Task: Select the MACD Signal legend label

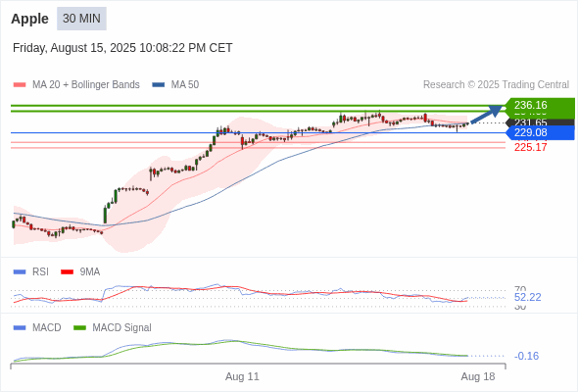Action: [x=122, y=328]
